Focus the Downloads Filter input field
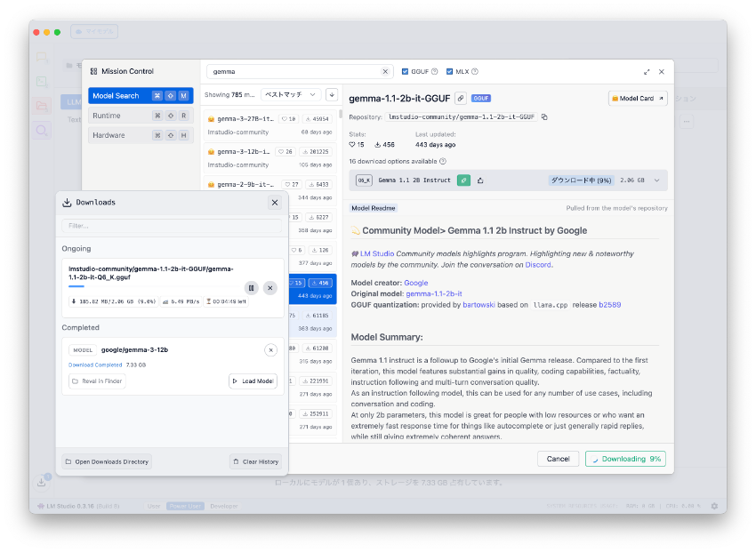 (x=172, y=226)
